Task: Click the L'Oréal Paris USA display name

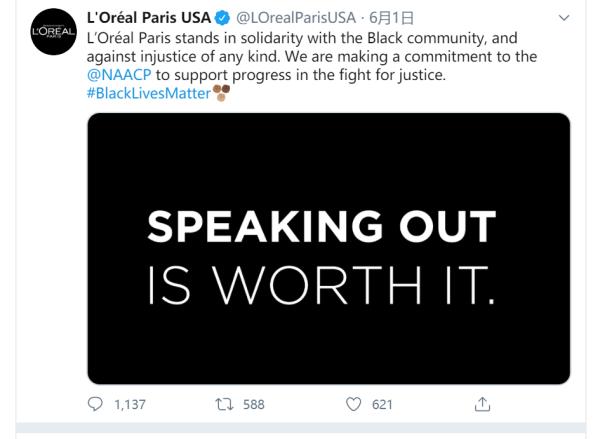Action: click(149, 18)
